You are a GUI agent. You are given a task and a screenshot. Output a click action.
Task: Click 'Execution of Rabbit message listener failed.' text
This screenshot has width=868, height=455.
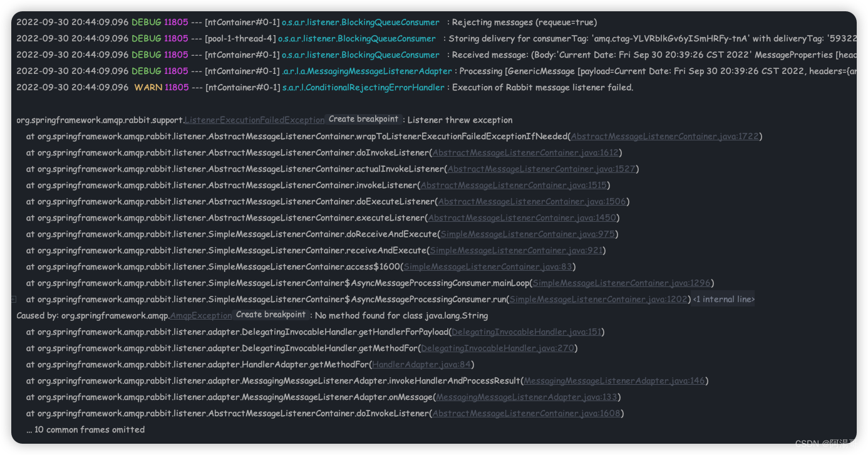[542, 87]
